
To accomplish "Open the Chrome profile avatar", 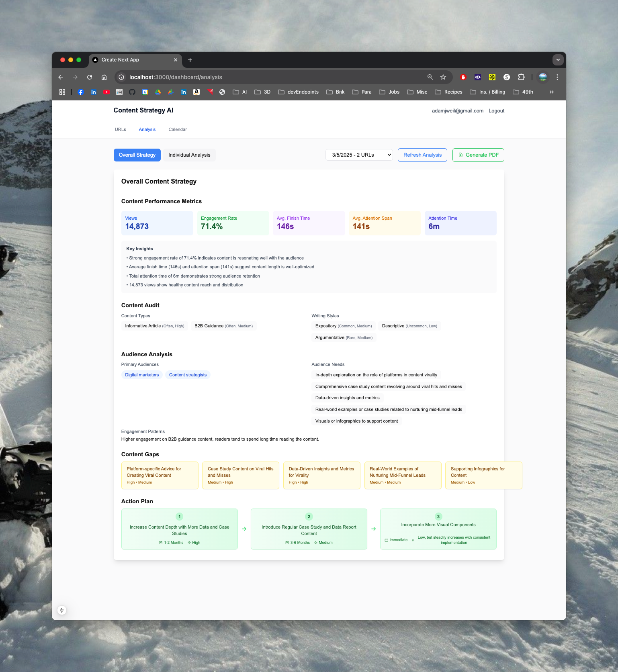I will pyautogui.click(x=543, y=77).
